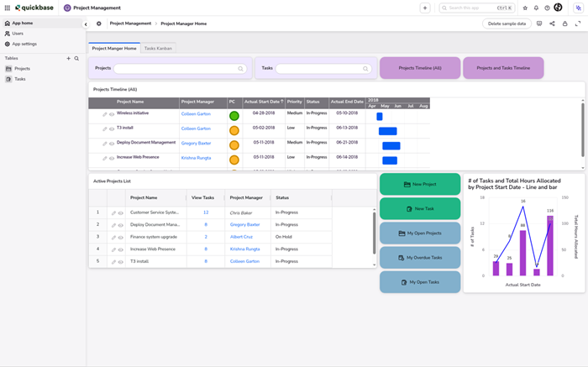Viewport: 588px width, 367px height.
Task: Click the Active Projects List scrollbar
Action: tap(374, 233)
